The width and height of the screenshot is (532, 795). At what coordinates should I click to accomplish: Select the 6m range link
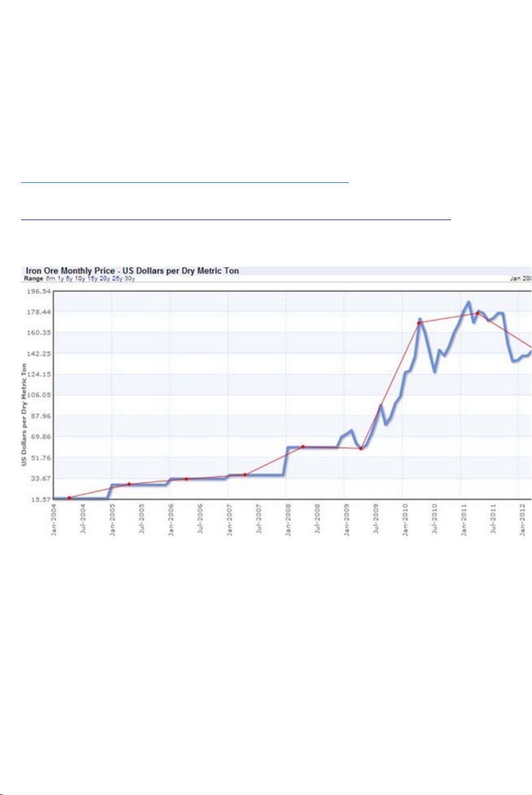50,279
